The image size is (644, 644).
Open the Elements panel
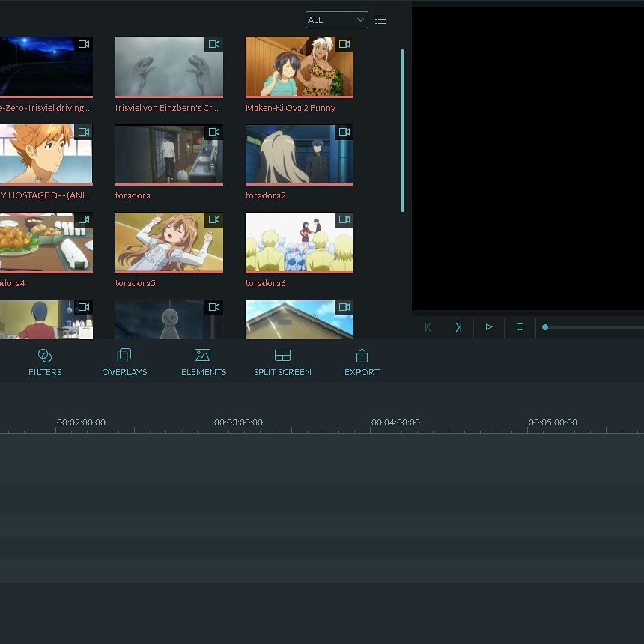pos(204,362)
